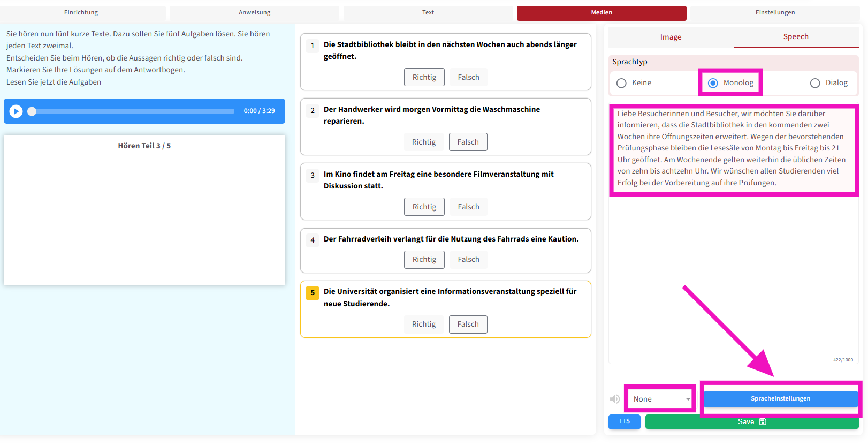The image size is (868, 445).
Task: Choose the Monolog radio option
Action: (713, 83)
